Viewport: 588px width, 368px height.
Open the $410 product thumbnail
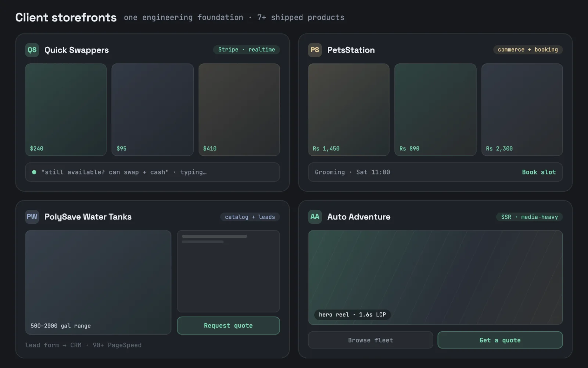239,110
